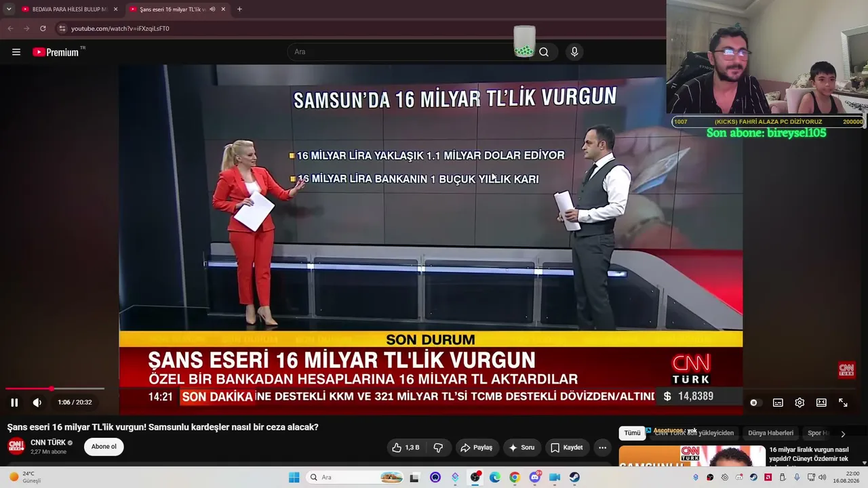Select the Dünya Haberleri chip
The width and height of the screenshot is (868, 488).
770,433
